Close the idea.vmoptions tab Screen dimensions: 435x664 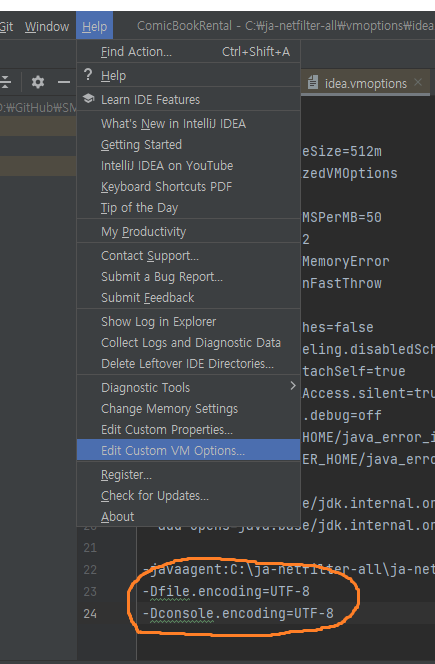tap(418, 82)
